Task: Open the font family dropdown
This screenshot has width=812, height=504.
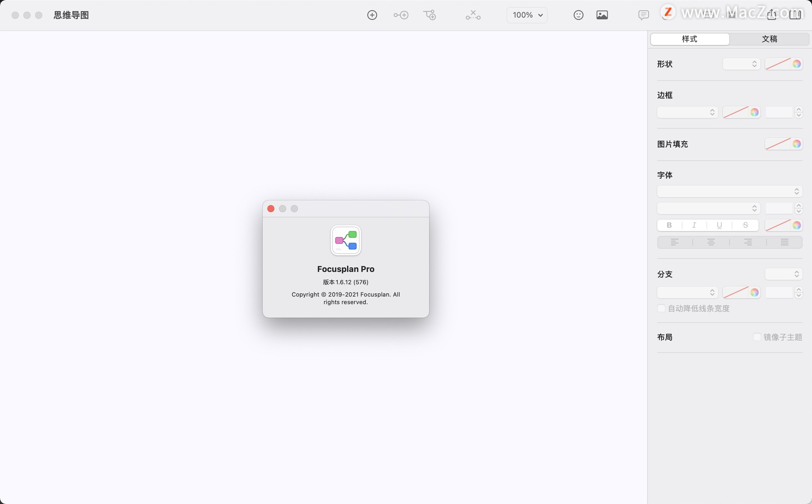Action: point(730,192)
